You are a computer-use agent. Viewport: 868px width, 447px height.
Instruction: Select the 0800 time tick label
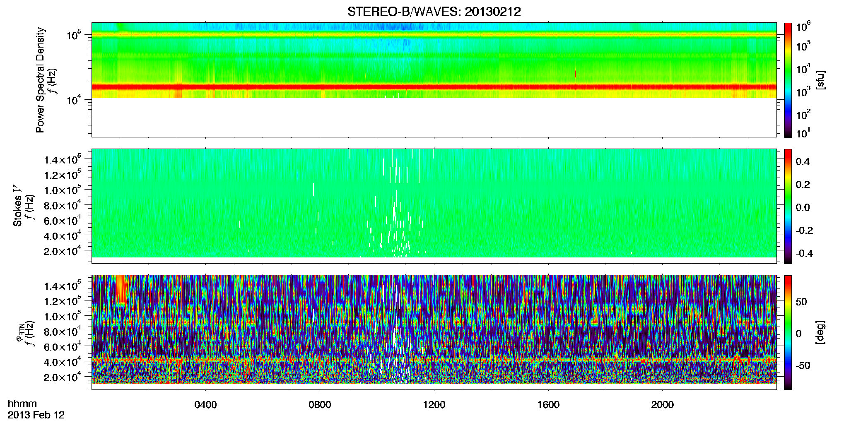pos(320,405)
